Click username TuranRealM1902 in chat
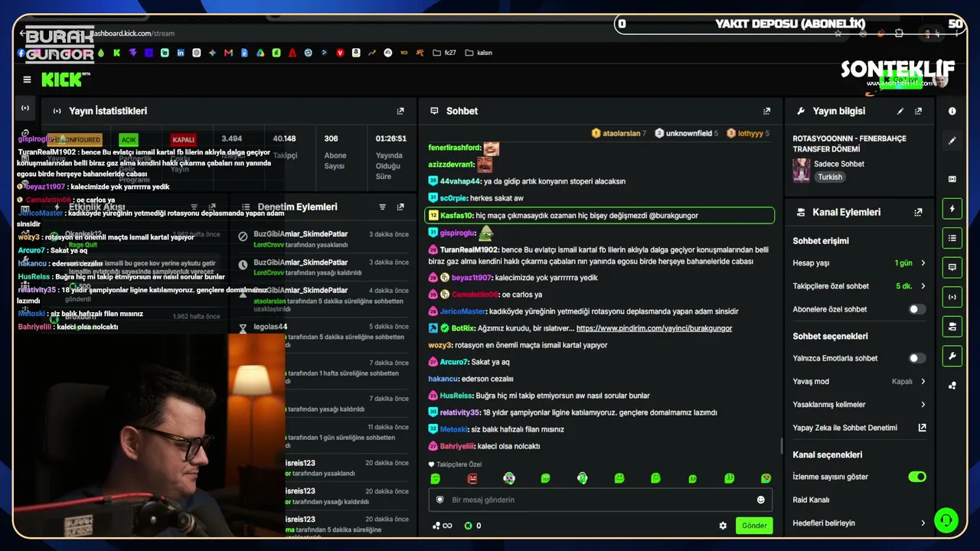This screenshot has width=980, height=551. point(469,250)
